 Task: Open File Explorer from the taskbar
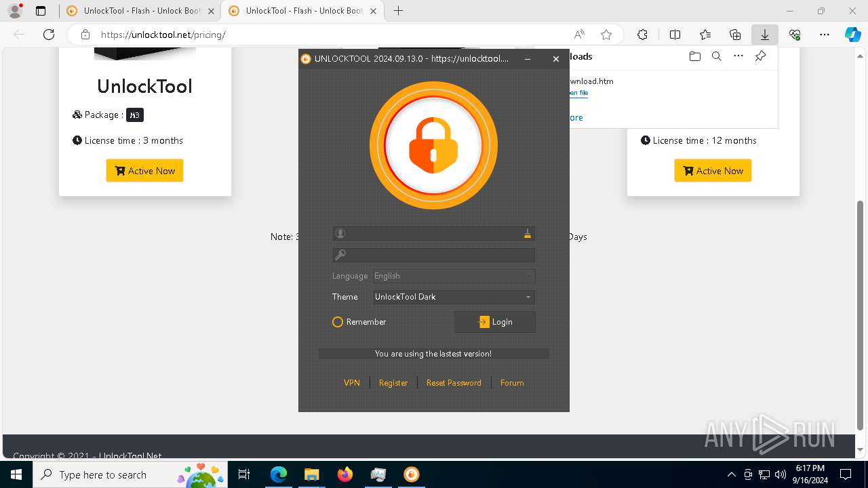(311, 474)
